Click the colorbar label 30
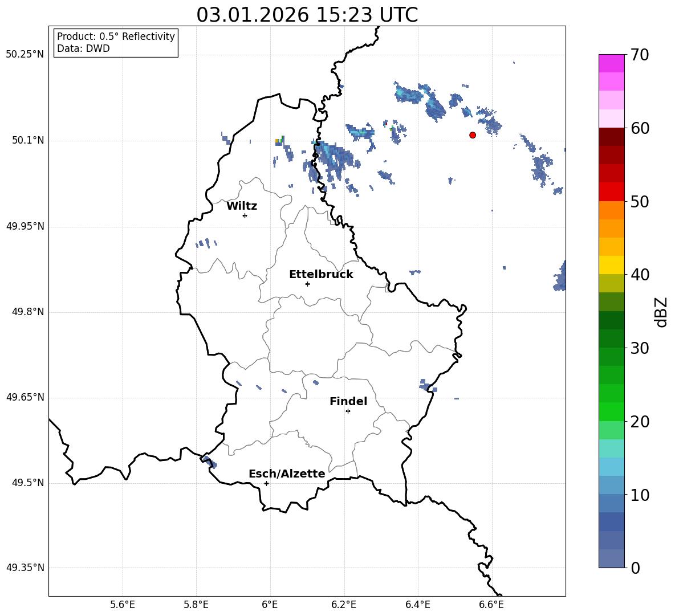The height and width of the screenshot is (616, 675). click(640, 348)
